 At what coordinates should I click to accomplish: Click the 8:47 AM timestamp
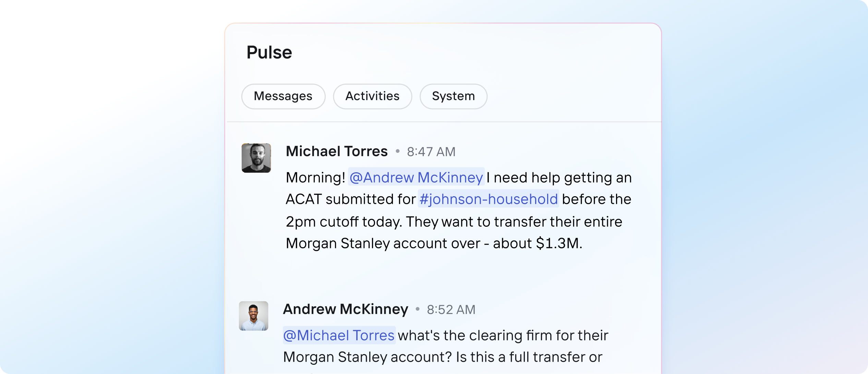click(x=431, y=151)
